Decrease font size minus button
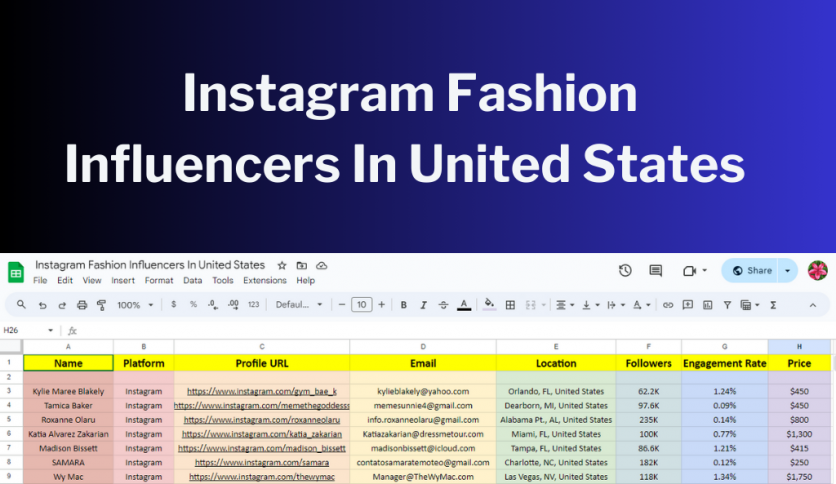Screen dimensions: 836x484 pos(342,305)
